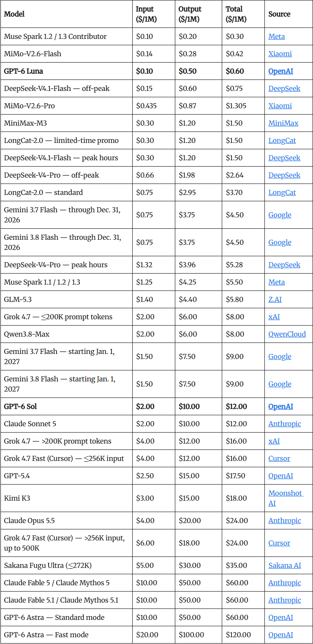Open Xiaomi source link for MiMo-V2.6-Flash
Screen dimensions: 313x644
coord(280,54)
